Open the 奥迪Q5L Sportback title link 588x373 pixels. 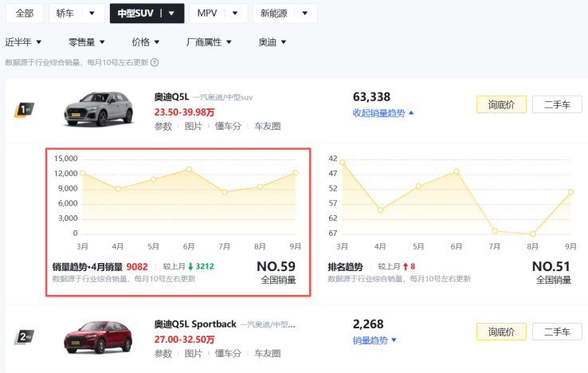pos(195,324)
